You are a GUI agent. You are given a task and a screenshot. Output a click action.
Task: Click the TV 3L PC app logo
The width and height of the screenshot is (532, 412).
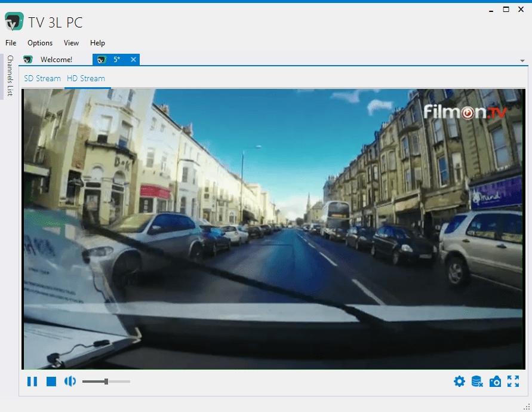coord(14,21)
